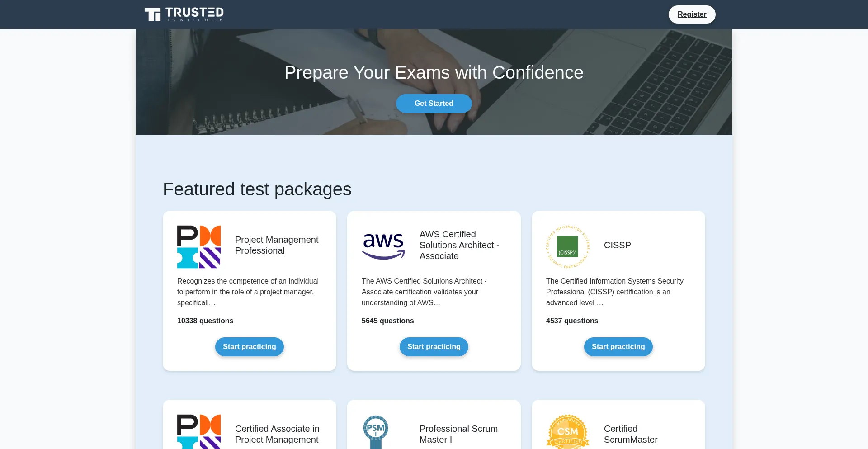868x449 pixels.
Task: Click the PMI logo on Certified Associate card
Action: [x=199, y=431]
